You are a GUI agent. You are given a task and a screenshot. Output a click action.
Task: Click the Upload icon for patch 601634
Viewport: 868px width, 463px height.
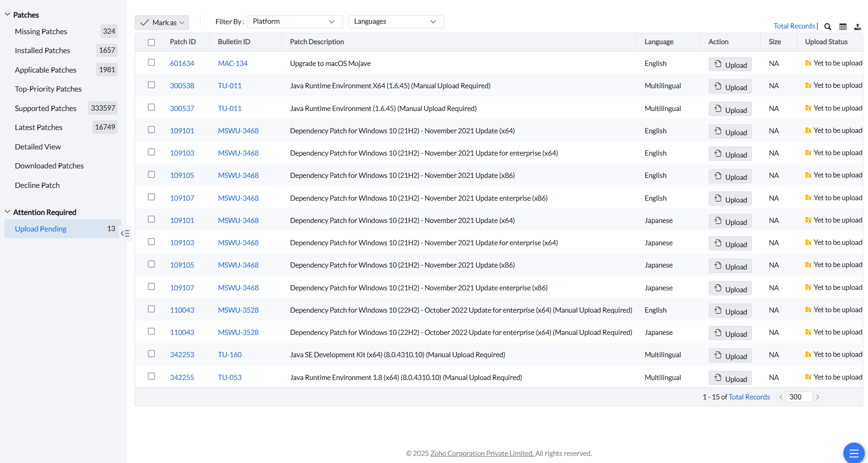coord(718,64)
